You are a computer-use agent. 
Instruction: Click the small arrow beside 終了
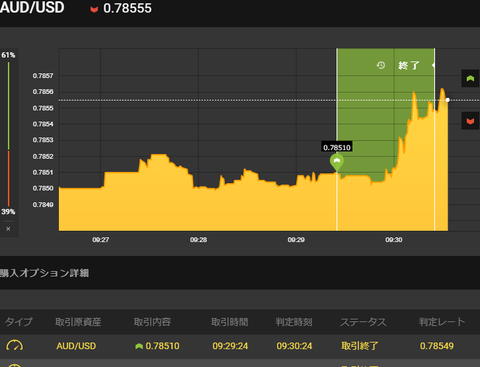[x=433, y=65]
